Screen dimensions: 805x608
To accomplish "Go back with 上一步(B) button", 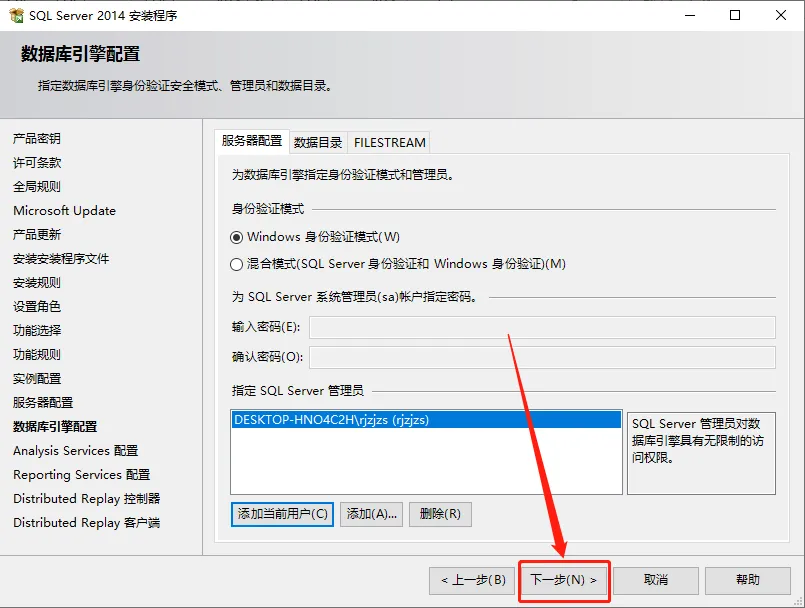I will tap(472, 580).
